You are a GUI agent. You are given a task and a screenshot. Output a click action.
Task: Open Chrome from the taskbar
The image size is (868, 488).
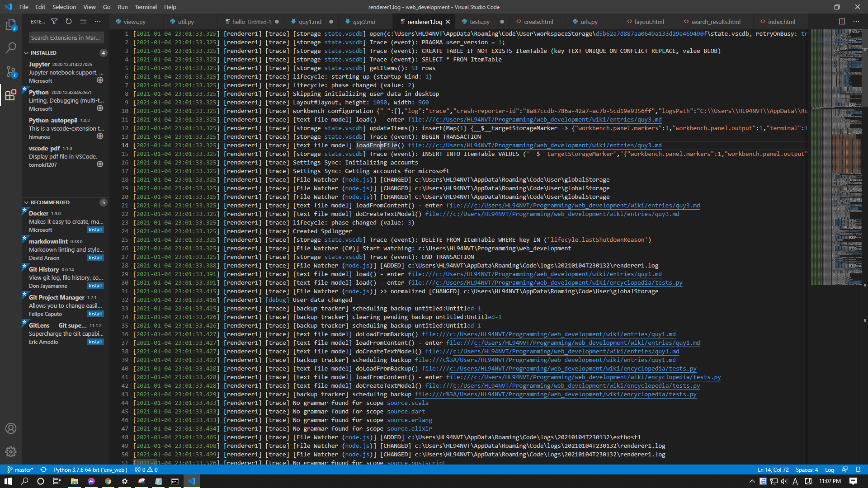(108, 481)
